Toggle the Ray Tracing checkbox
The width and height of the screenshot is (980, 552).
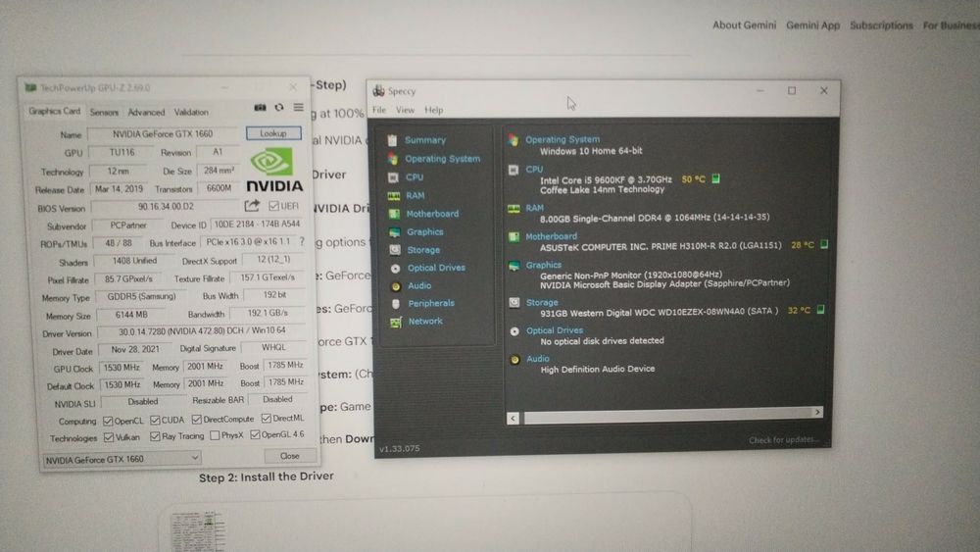(x=155, y=436)
